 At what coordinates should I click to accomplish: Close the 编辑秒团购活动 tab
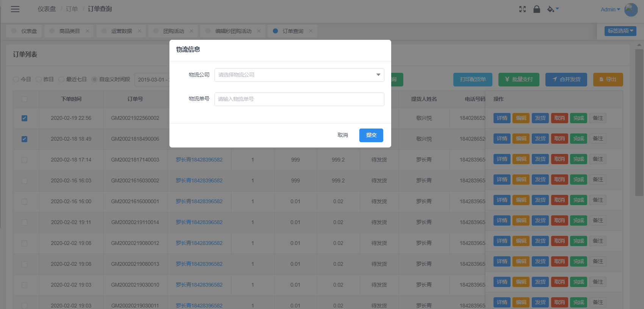pos(259,31)
